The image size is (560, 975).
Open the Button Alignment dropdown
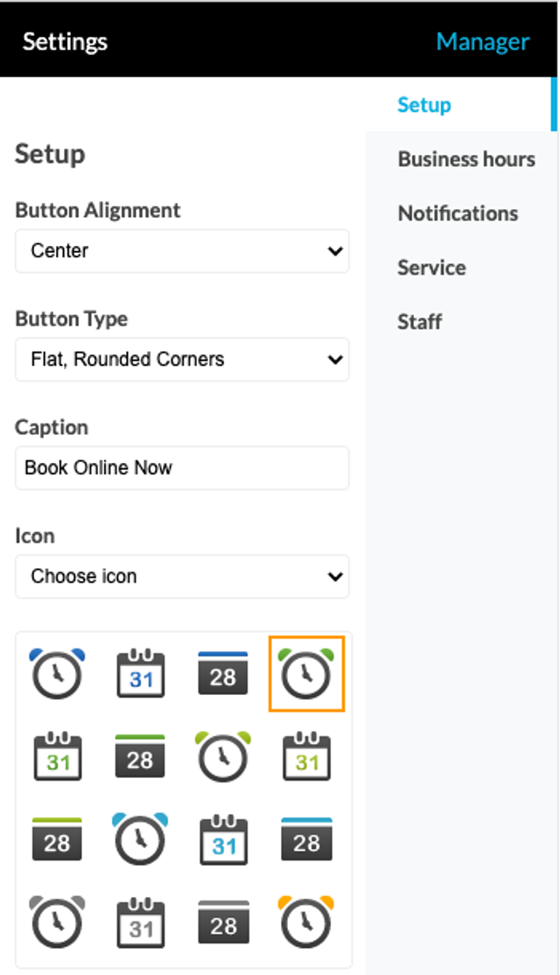pos(182,251)
